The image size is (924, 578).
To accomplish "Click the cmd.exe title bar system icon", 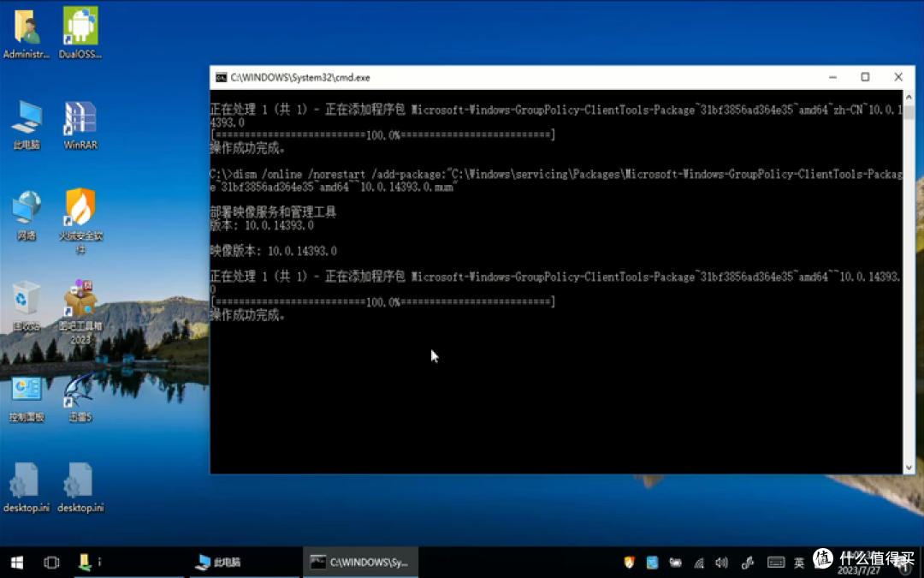I will (x=221, y=77).
